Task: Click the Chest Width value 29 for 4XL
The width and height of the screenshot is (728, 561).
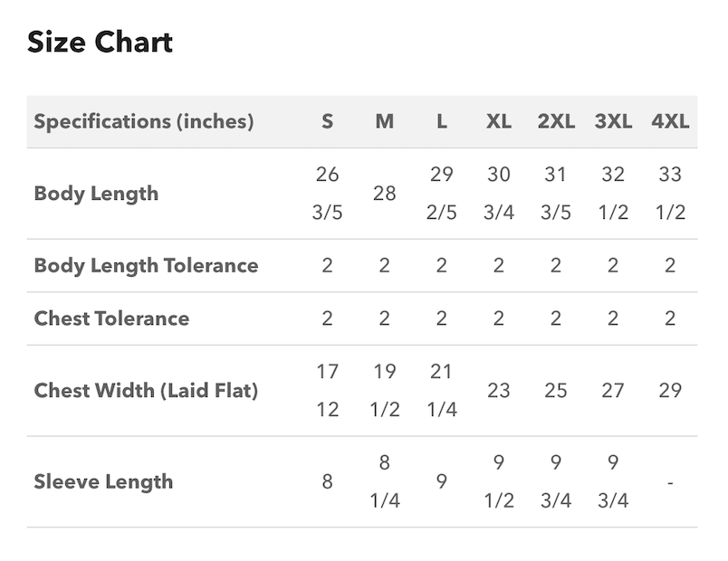Action: (670, 391)
